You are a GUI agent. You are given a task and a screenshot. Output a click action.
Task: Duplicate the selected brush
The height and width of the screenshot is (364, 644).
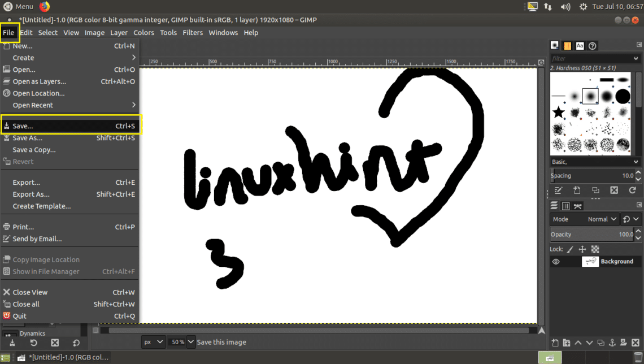click(595, 190)
